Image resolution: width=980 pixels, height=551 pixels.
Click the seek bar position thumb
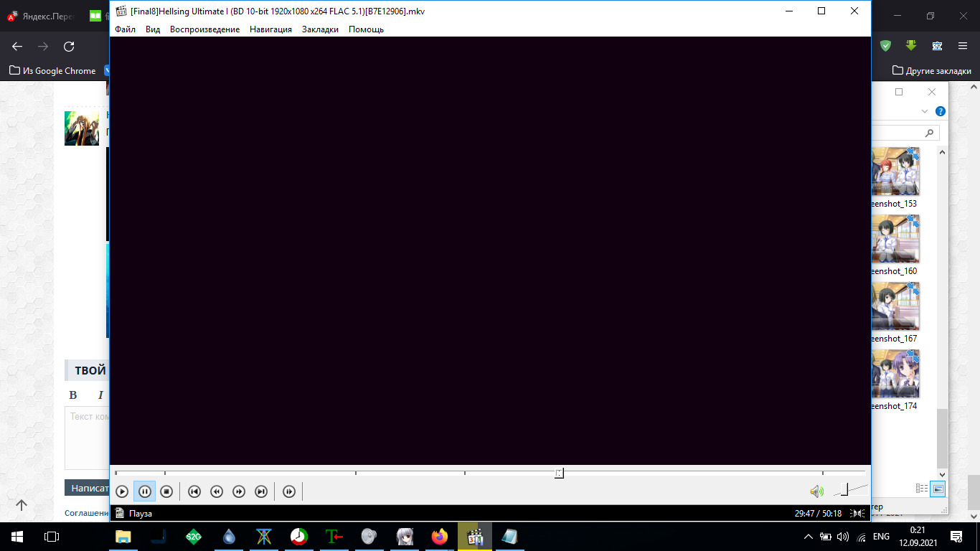(559, 473)
